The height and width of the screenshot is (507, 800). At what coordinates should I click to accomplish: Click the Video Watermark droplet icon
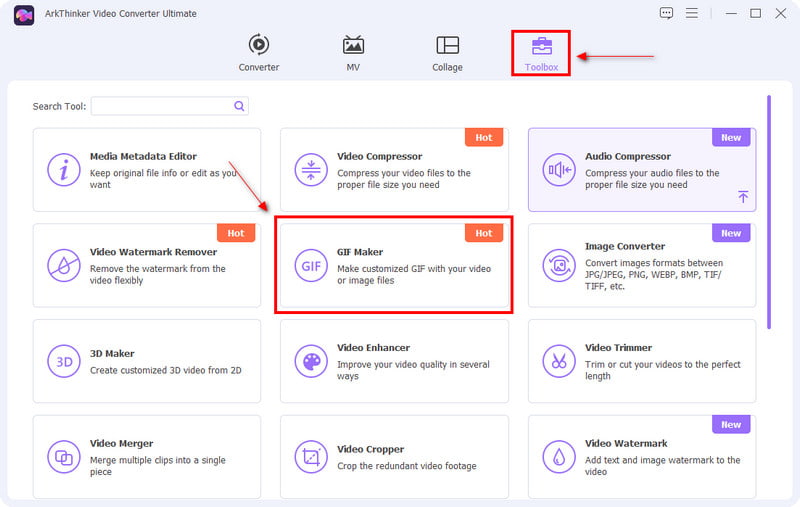(x=559, y=457)
